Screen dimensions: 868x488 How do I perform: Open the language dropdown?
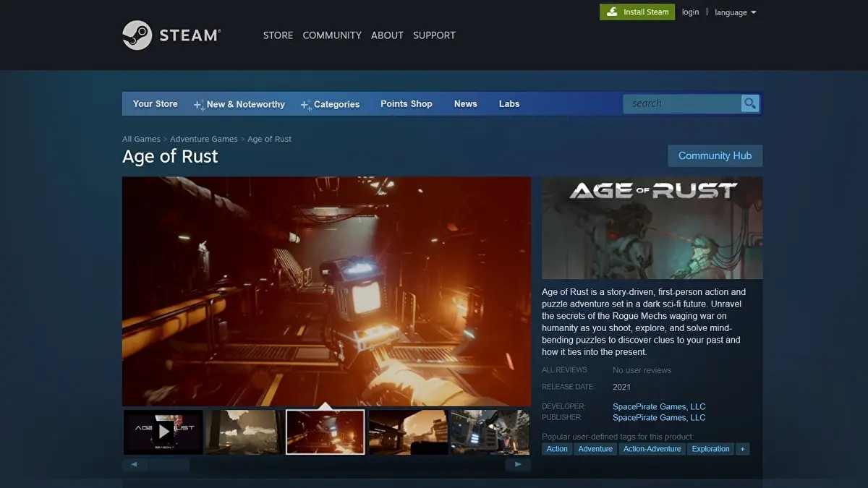[735, 12]
